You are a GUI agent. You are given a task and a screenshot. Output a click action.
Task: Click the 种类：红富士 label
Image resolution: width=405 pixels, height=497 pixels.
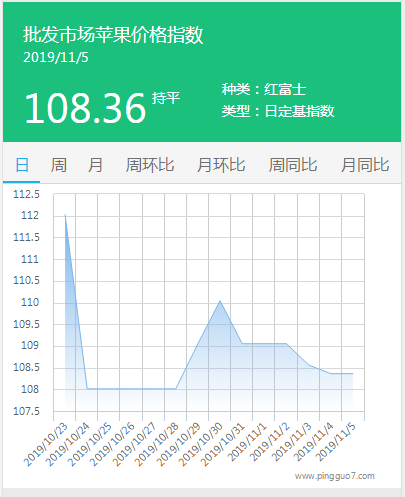pos(264,89)
